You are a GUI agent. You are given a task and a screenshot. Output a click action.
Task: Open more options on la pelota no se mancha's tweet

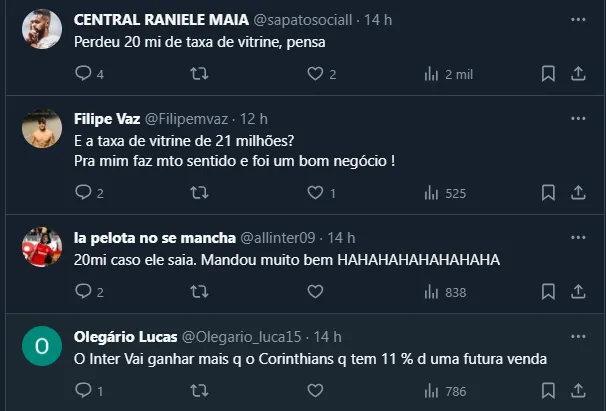point(578,238)
